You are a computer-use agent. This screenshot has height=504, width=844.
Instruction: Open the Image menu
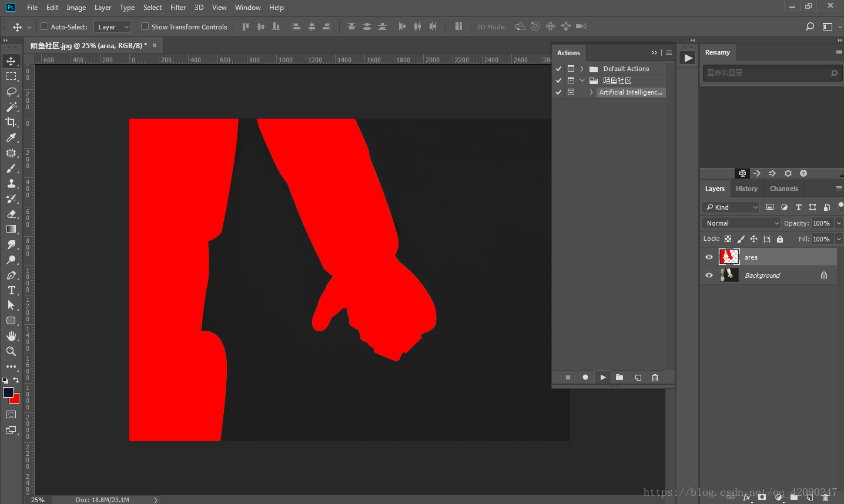click(x=76, y=8)
